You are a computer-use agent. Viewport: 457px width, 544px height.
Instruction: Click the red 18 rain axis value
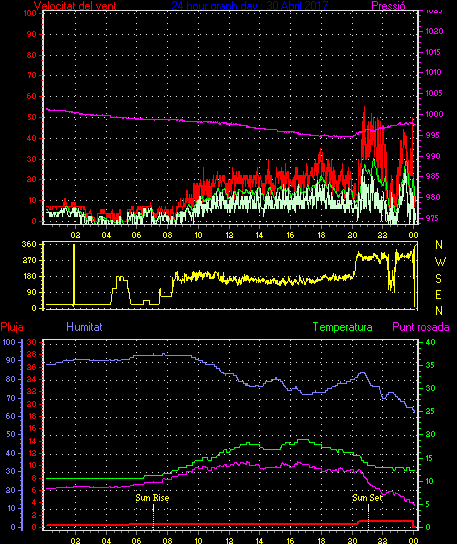point(32,416)
